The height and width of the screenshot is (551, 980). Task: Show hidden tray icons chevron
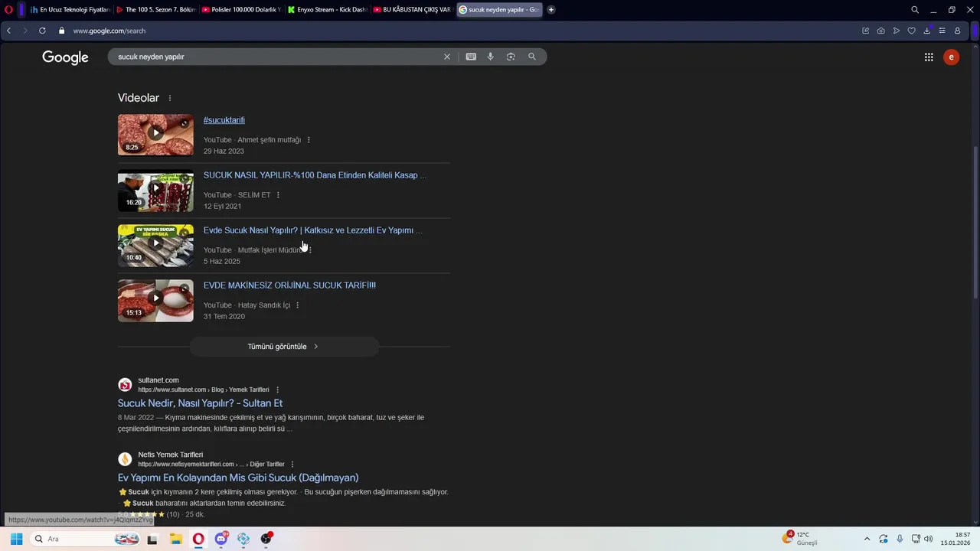click(x=867, y=539)
